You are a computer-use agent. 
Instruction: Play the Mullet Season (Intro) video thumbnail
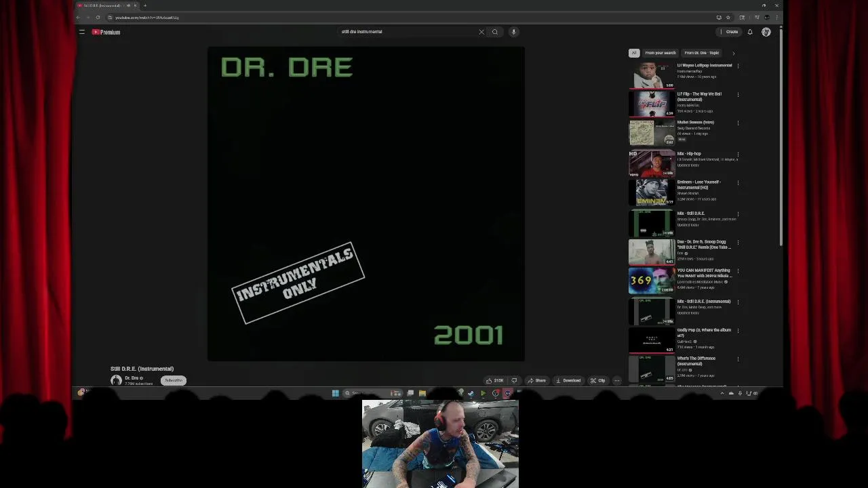tap(652, 132)
